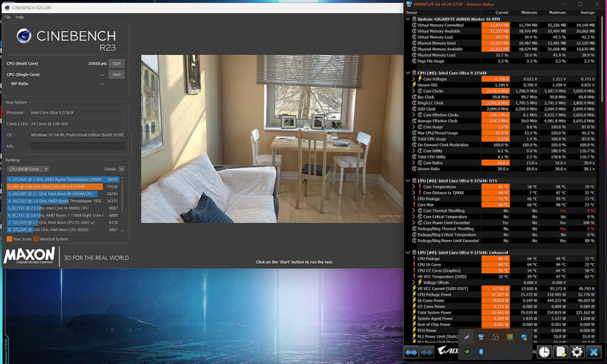Expand the Core Thermal Throttling row
This screenshot has height=364, width=607.
pyautogui.click(x=413, y=210)
